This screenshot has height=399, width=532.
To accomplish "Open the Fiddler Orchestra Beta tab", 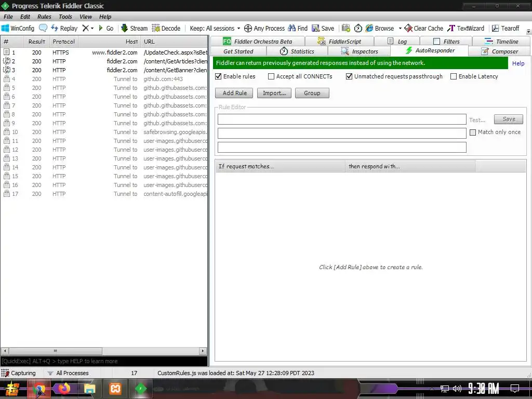I will (x=258, y=42).
